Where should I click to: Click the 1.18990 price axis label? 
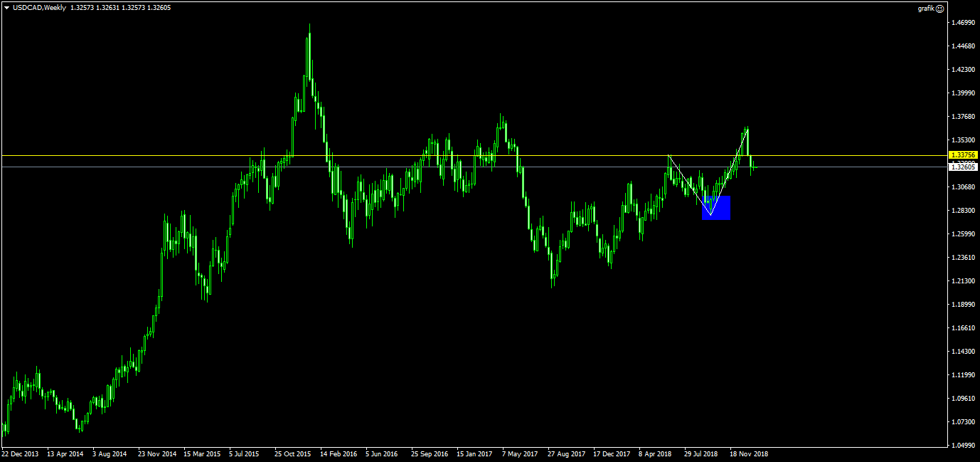coord(962,305)
